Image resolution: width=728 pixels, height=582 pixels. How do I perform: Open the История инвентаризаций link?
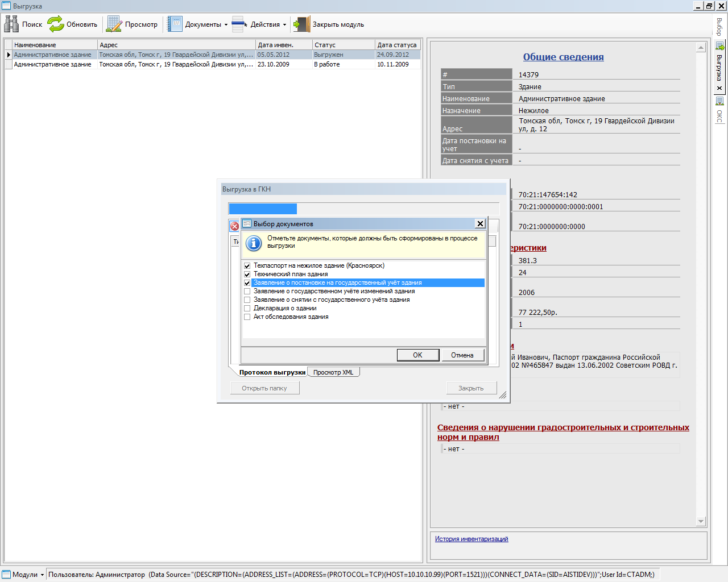click(471, 539)
